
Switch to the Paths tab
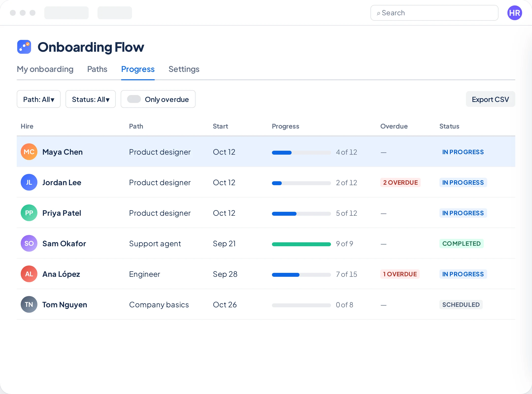tap(97, 69)
